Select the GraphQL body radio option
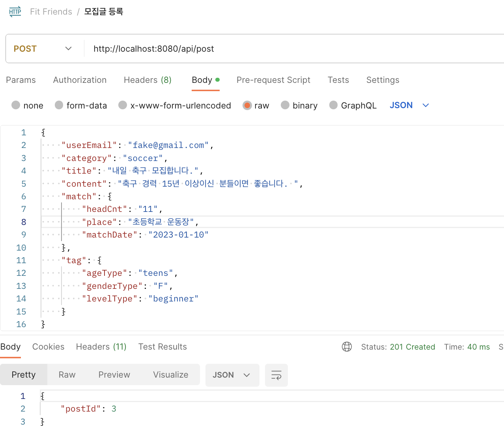Viewport: 504px width, 438px height. (334, 105)
